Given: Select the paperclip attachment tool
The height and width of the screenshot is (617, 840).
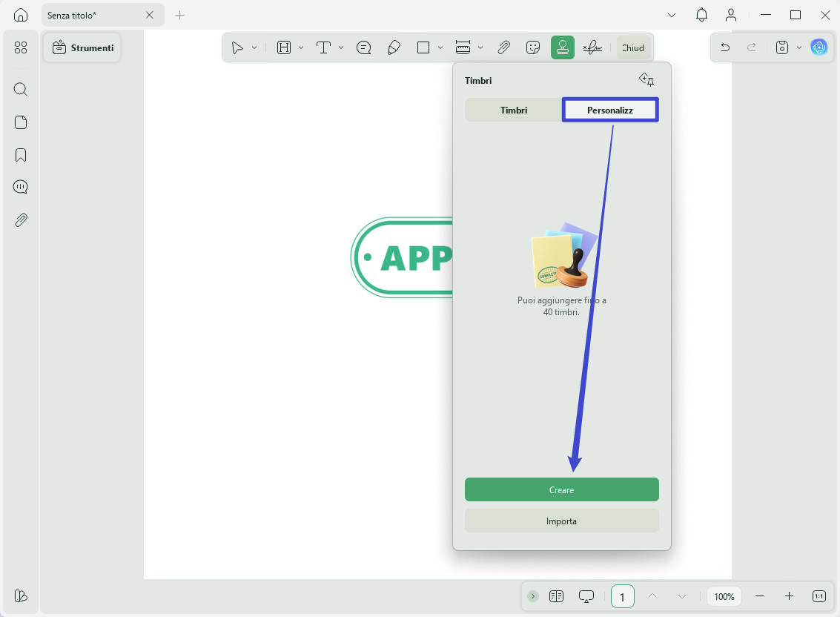Looking at the screenshot, I should click(503, 47).
